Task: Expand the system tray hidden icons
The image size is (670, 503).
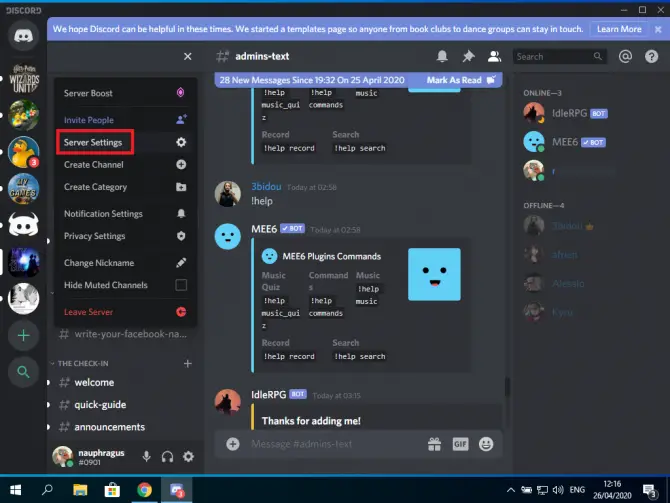Action: (x=511, y=490)
